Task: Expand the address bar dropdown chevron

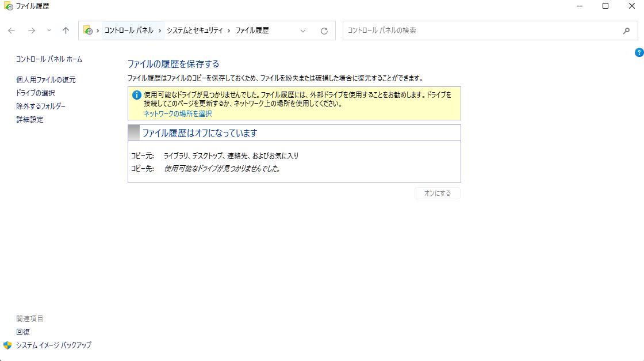Action: (x=303, y=31)
